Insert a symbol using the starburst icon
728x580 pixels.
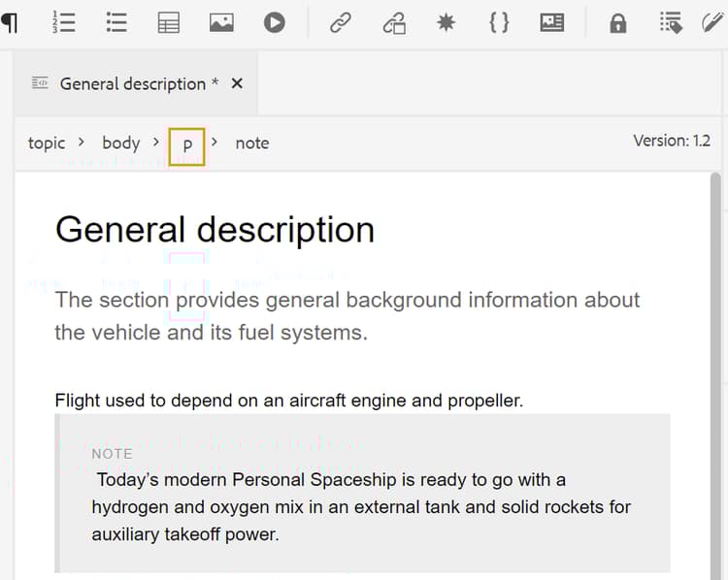447,22
